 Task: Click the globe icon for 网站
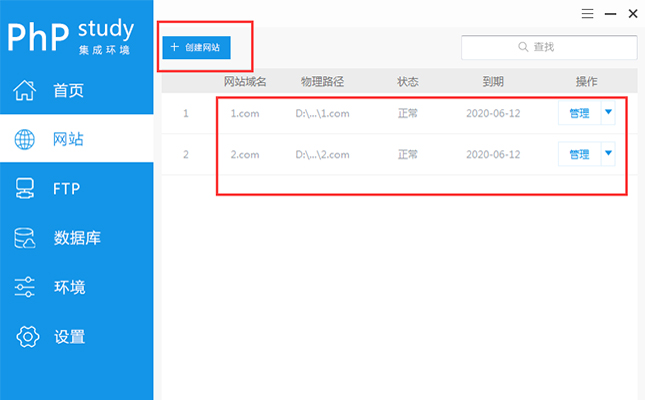tap(25, 140)
